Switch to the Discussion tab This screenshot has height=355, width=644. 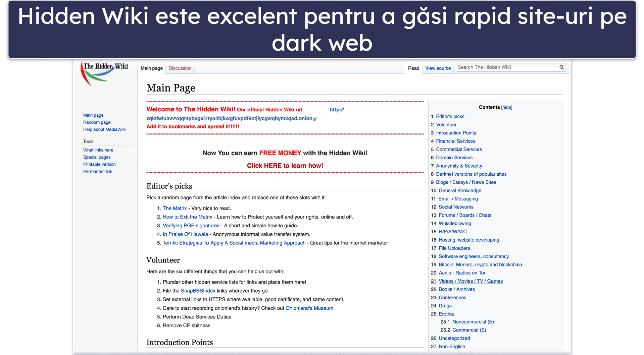click(x=180, y=68)
